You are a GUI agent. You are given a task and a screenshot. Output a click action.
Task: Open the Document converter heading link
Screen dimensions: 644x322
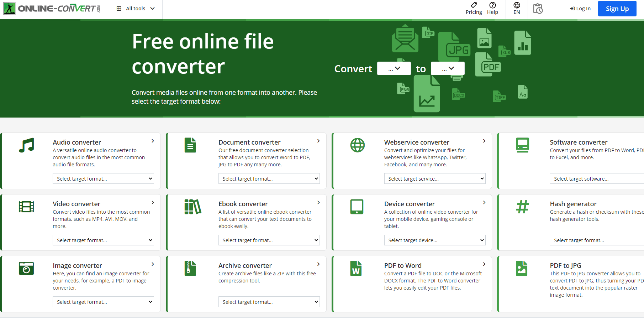tap(249, 142)
